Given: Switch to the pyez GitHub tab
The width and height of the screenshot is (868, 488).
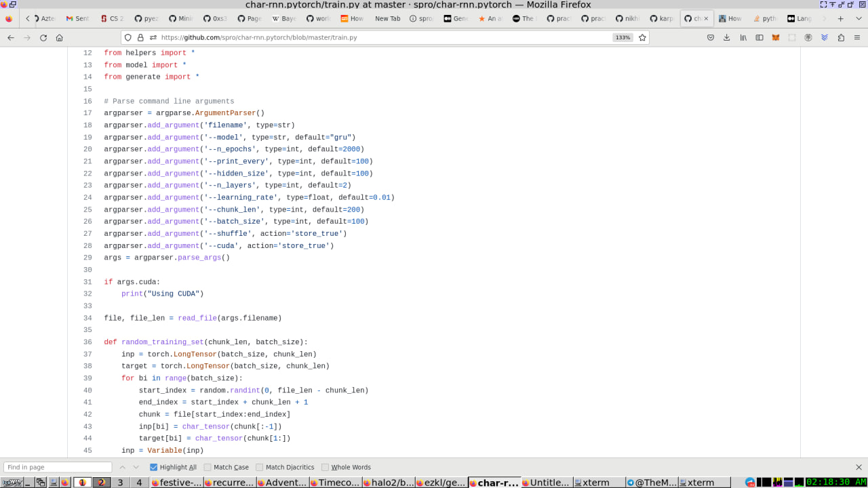Looking at the screenshot, I should click(147, 18).
